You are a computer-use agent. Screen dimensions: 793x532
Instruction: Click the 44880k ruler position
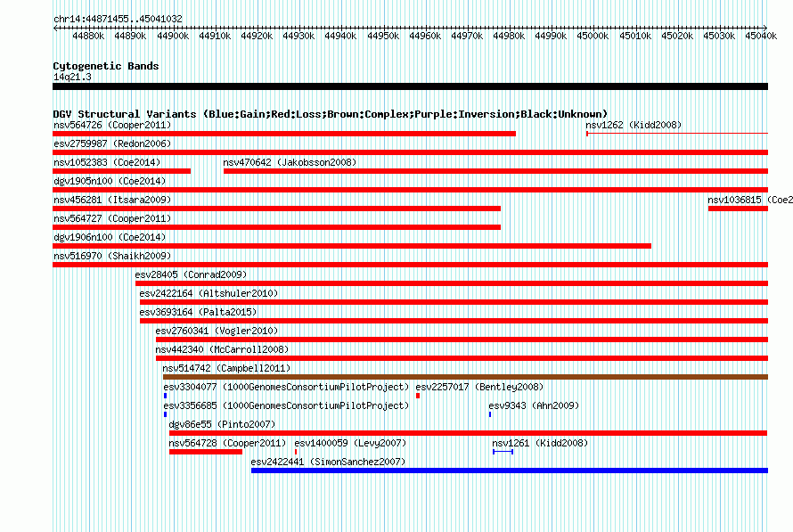(x=88, y=36)
